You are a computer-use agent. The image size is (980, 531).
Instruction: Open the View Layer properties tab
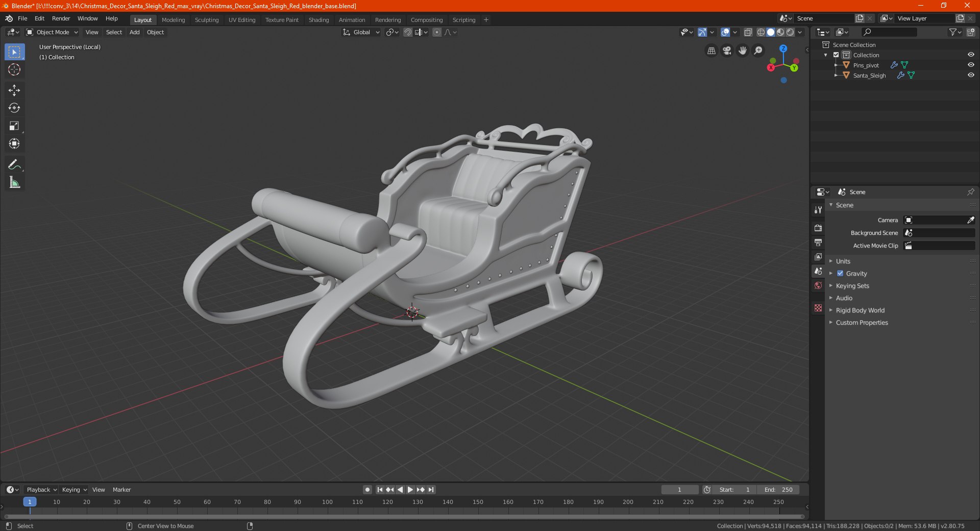click(x=818, y=256)
